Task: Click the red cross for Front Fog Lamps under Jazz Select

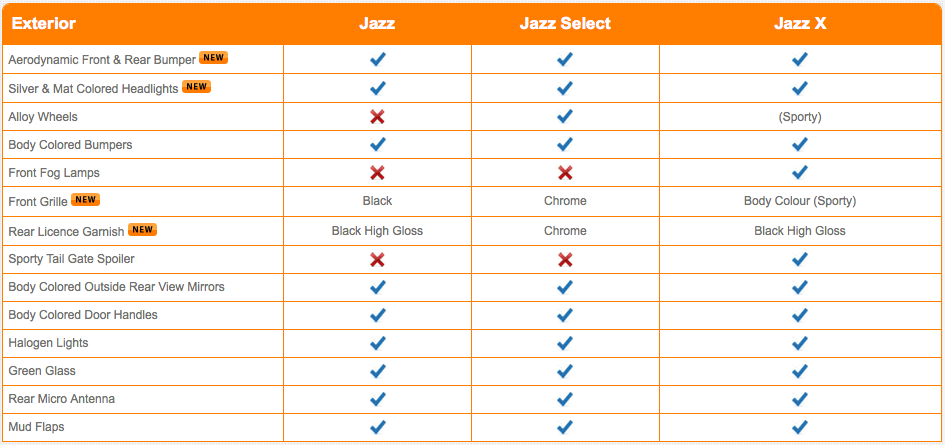Action: (x=565, y=173)
